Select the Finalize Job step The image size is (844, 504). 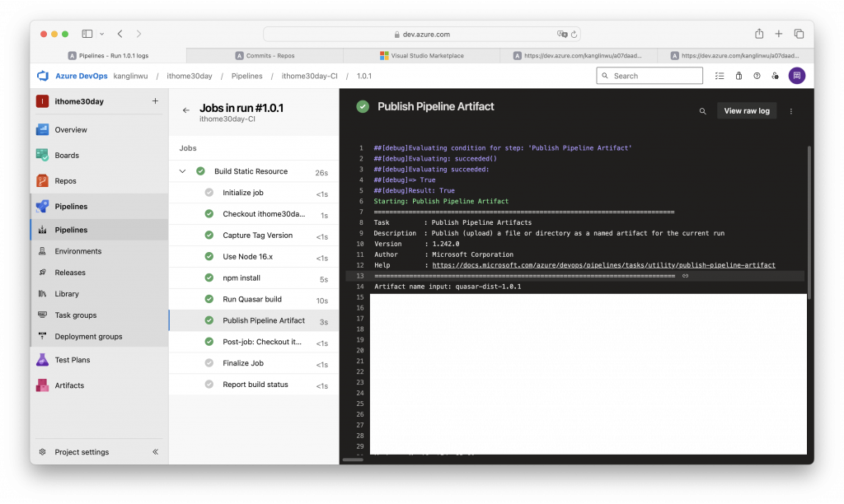(254, 363)
